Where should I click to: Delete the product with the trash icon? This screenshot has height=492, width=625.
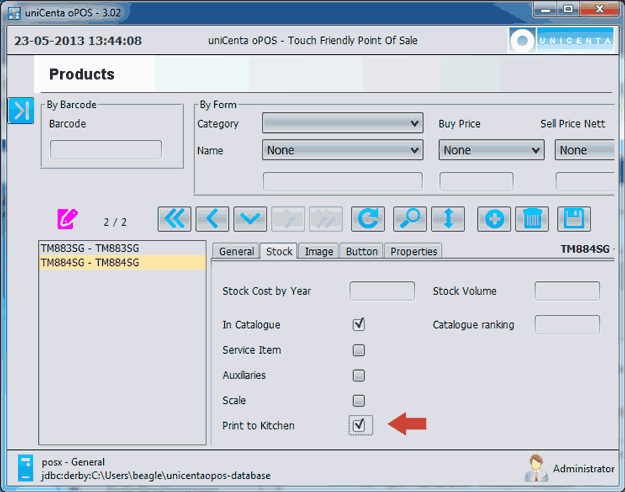pyautogui.click(x=532, y=218)
